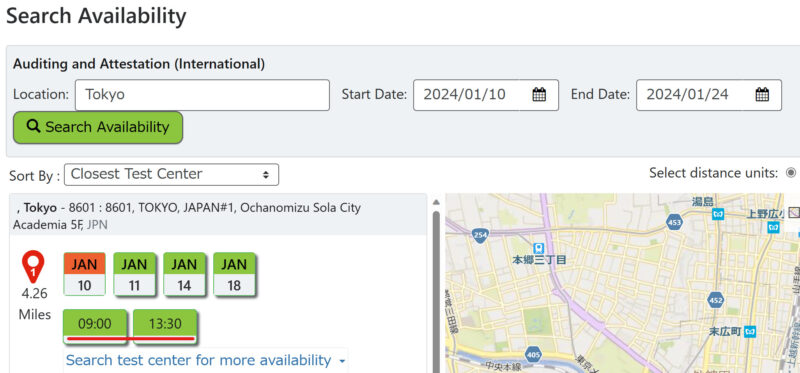Click the End Date field 2024/01/24
Viewport: 800px width, 373px height.
[x=709, y=95]
